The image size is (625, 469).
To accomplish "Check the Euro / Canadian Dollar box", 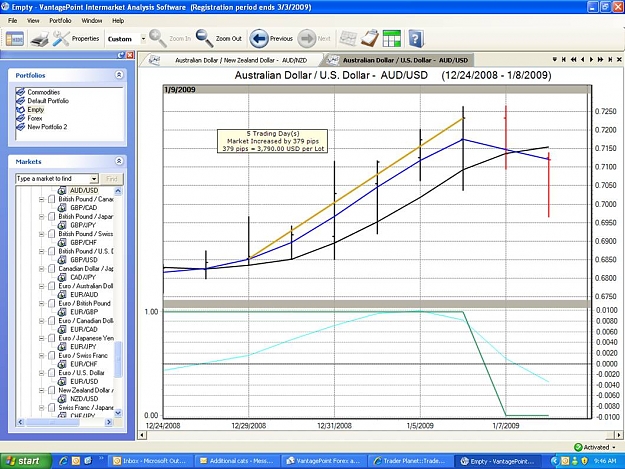I will 51,321.
